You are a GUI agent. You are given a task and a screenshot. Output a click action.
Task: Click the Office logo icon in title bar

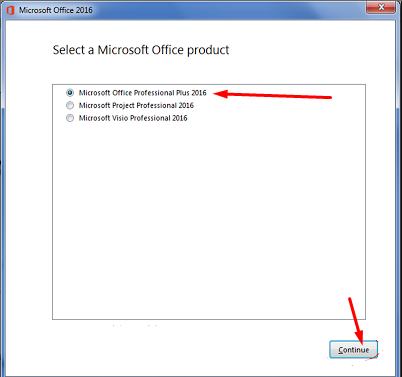coord(10,10)
